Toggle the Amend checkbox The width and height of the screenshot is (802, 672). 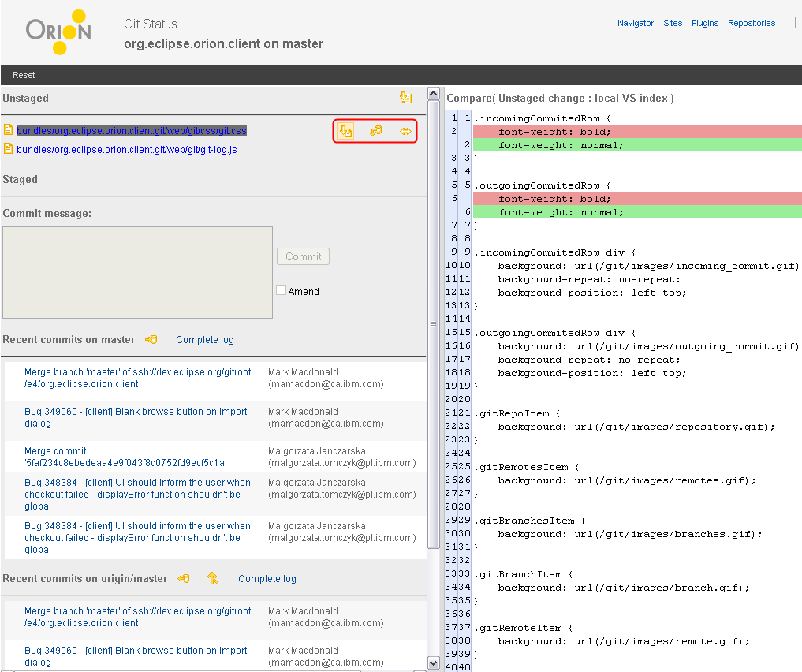(x=281, y=290)
